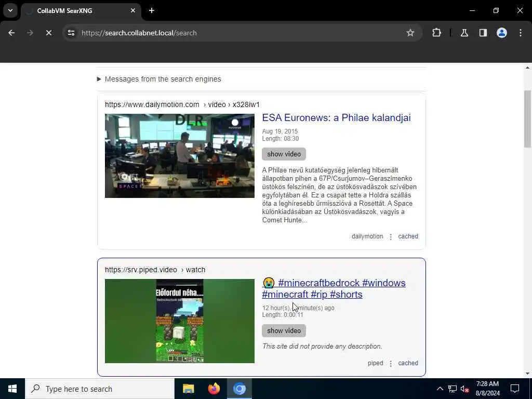Stop loading the page
The width and height of the screenshot is (532, 399).
pyautogui.click(x=49, y=33)
